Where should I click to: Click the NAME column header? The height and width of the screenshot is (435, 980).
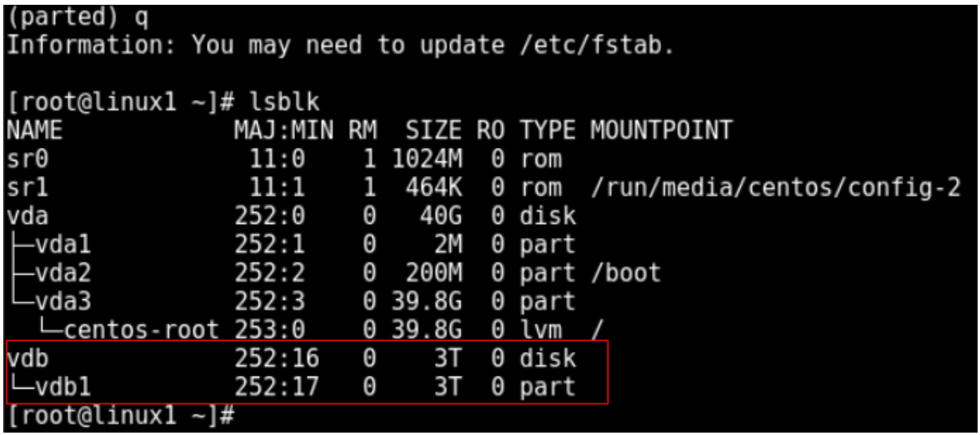(34, 130)
